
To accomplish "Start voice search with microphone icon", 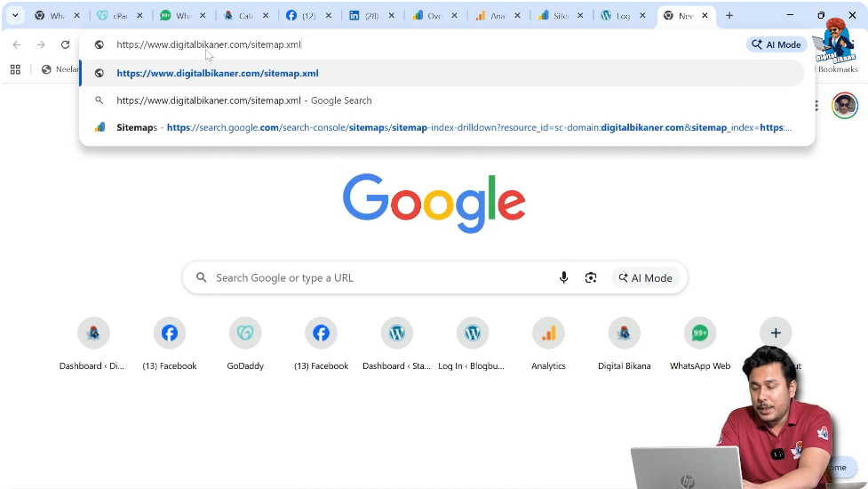I will point(563,277).
